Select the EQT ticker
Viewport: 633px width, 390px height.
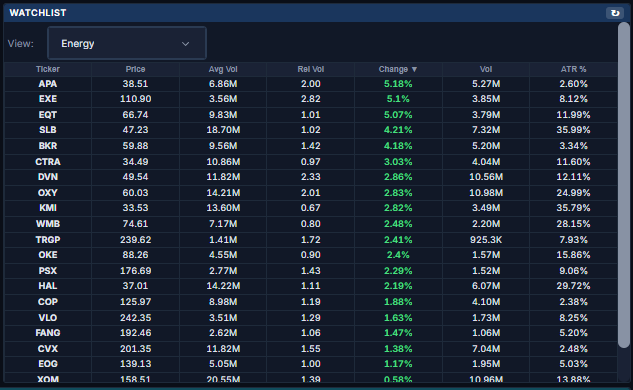48,115
